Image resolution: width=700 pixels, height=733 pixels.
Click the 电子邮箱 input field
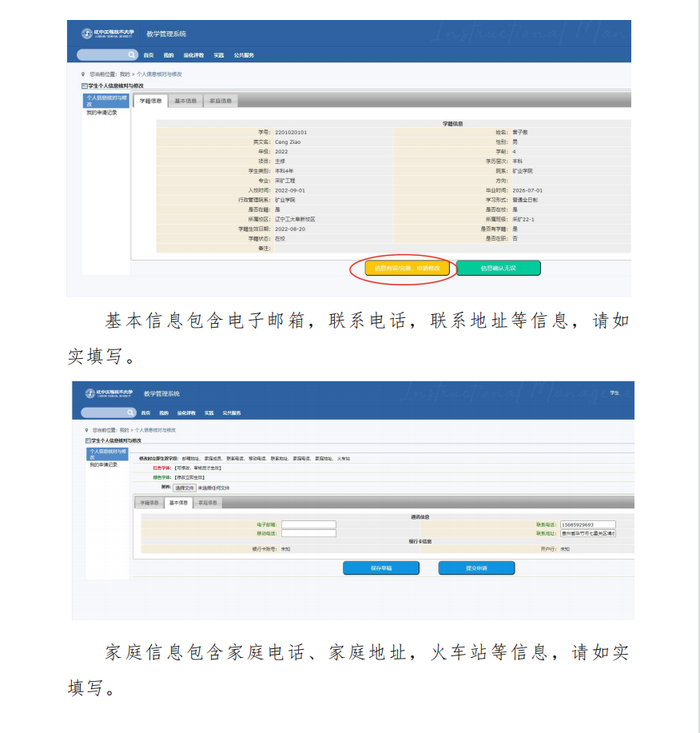(x=308, y=525)
